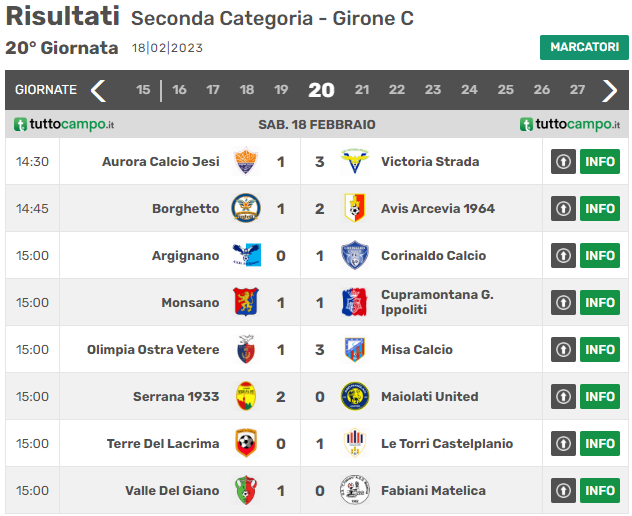Select the Misa Calcio team logo
This screenshot has height=516, width=632.
pos(355,349)
